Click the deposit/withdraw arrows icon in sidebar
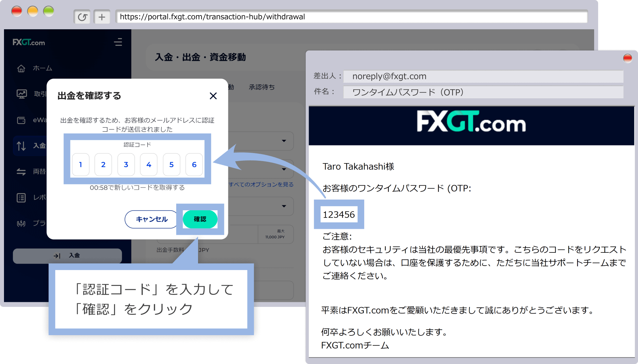This screenshot has height=364, width=638. (21, 145)
